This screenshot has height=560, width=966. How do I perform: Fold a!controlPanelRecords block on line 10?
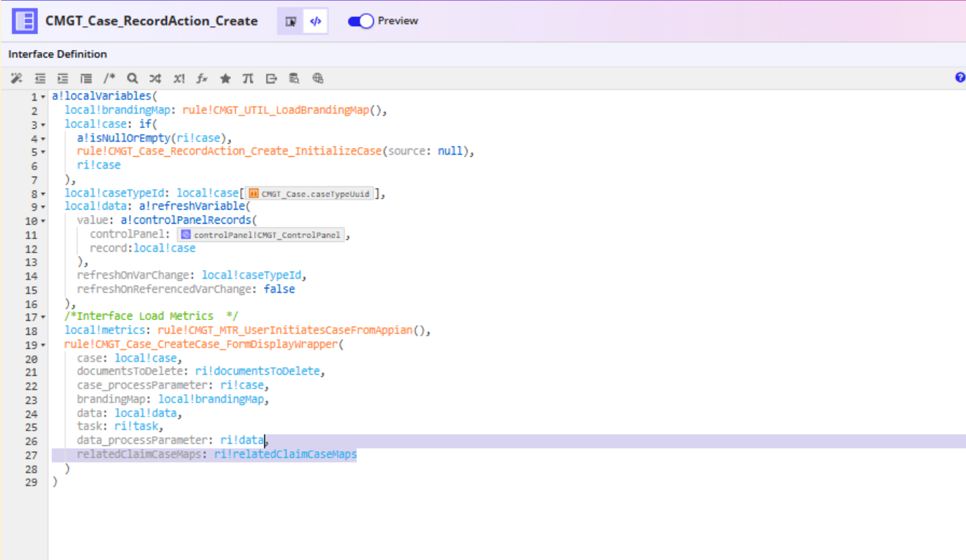point(43,221)
